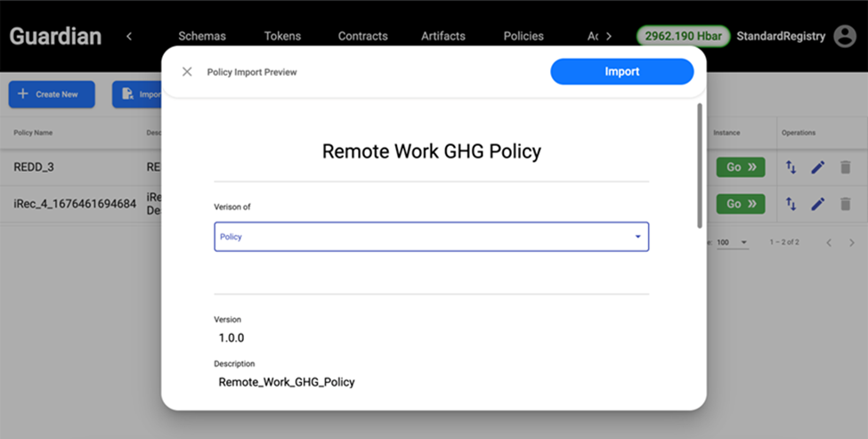Edit the iRec_4 policy with pencil icon

click(x=818, y=204)
